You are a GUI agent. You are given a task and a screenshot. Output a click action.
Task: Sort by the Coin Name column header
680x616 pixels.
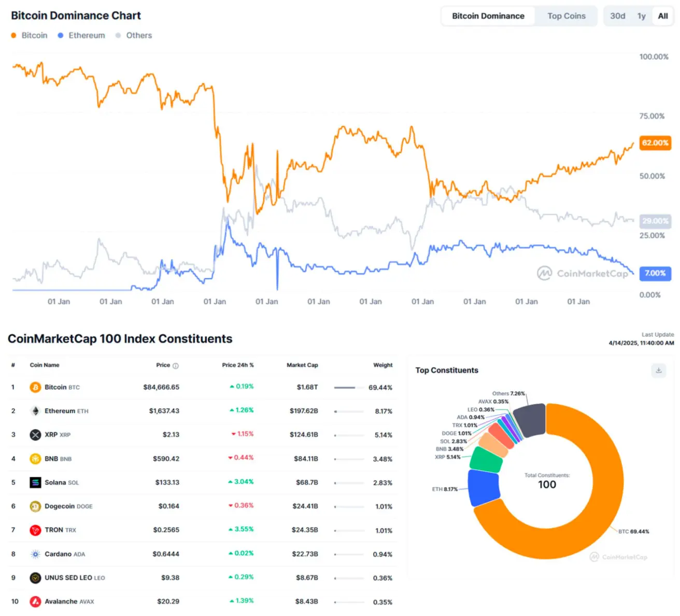pyautogui.click(x=45, y=365)
